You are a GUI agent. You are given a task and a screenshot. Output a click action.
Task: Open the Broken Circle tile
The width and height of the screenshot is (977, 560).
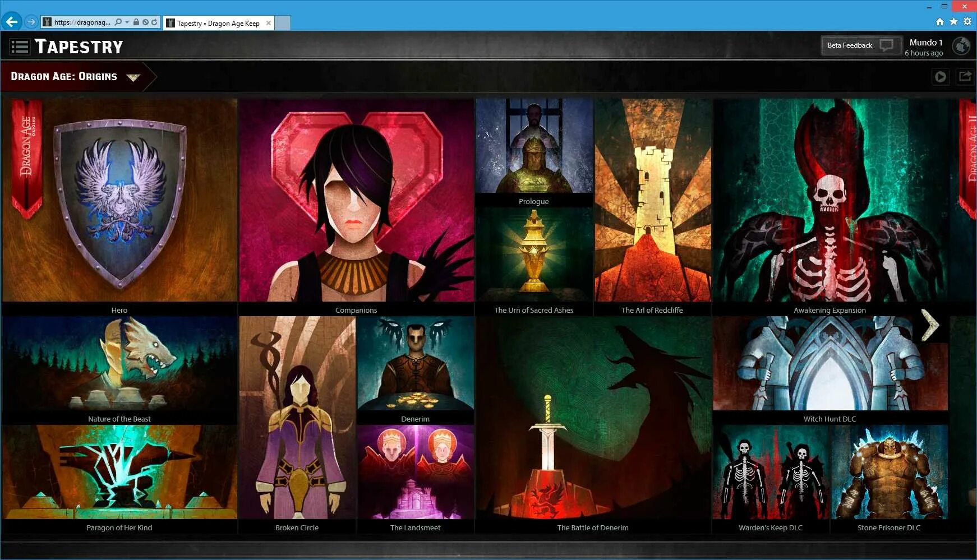pos(297,425)
